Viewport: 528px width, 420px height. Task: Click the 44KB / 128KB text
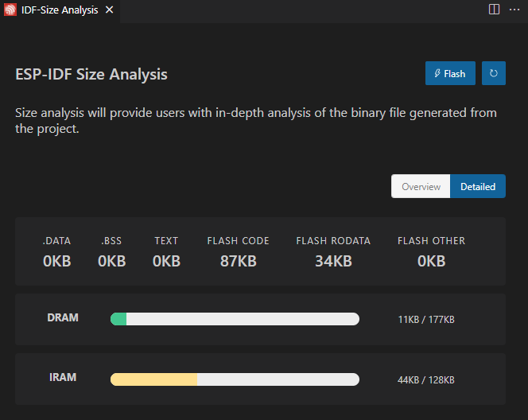(426, 380)
